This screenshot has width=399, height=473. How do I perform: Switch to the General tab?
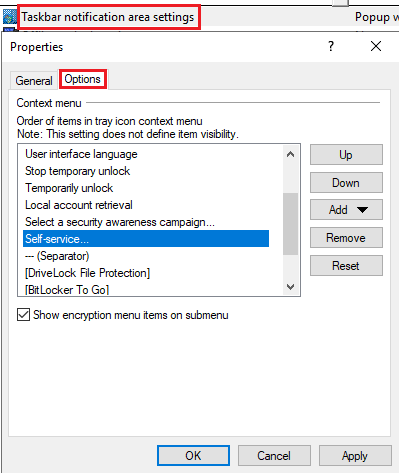tap(34, 81)
